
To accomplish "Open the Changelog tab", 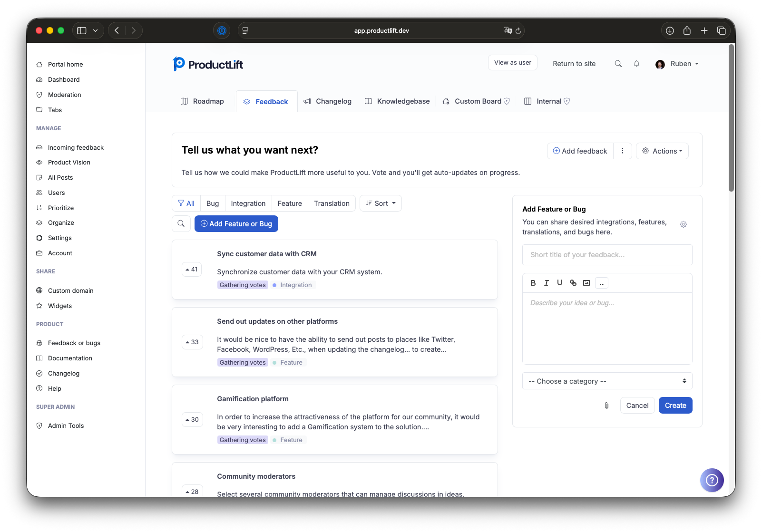I will [x=328, y=101].
